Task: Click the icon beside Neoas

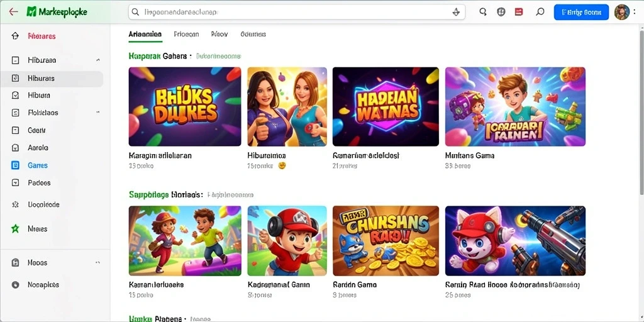Action: [x=15, y=262]
